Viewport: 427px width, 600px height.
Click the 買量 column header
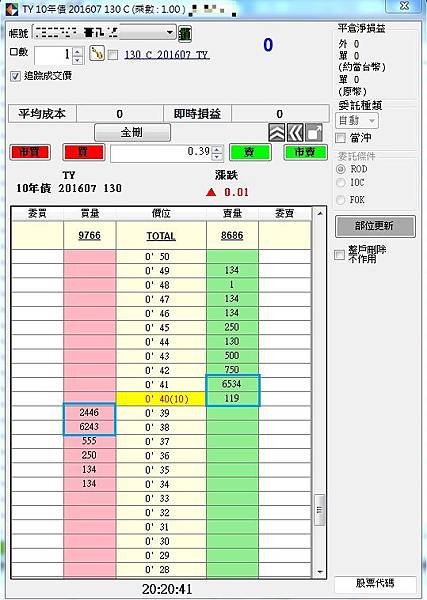(90, 214)
